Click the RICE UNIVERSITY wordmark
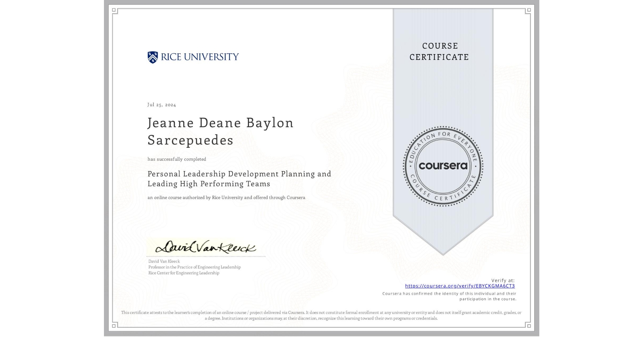 point(200,57)
